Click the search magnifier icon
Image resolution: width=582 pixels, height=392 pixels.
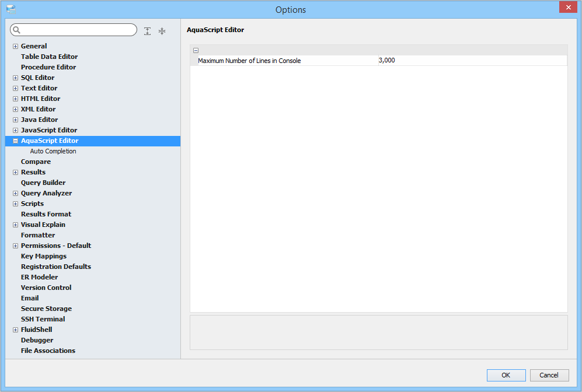point(17,30)
